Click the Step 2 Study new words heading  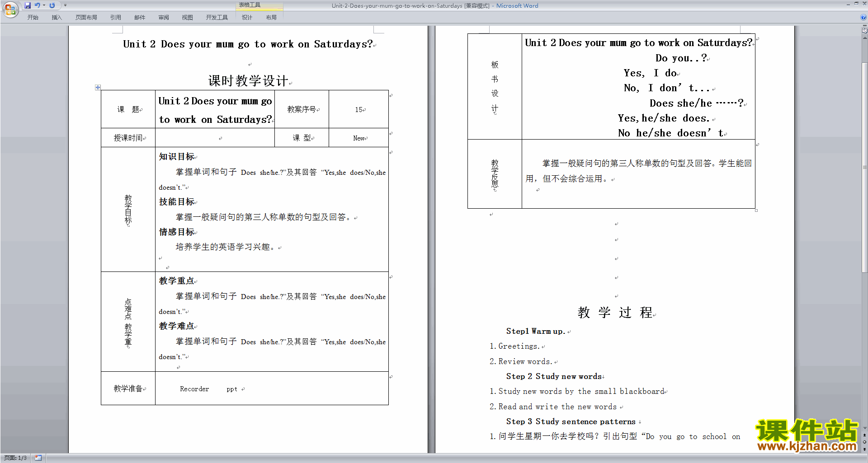554,377
